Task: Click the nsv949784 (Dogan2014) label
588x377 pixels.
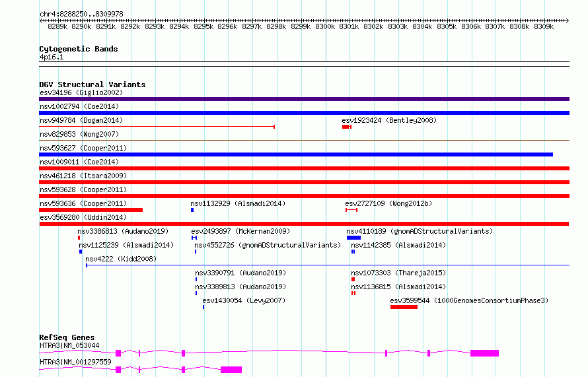Action: click(x=81, y=120)
